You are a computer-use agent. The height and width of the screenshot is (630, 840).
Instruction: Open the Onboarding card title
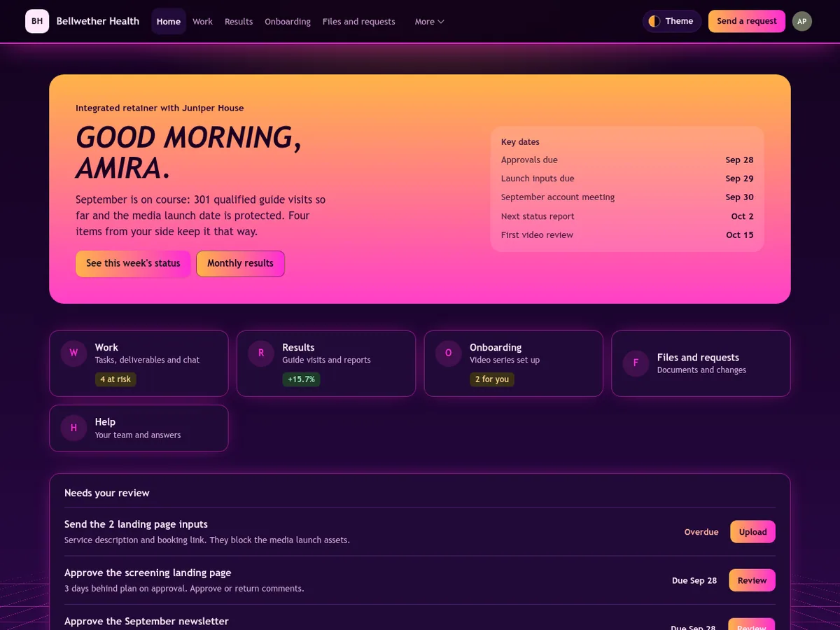pos(496,347)
